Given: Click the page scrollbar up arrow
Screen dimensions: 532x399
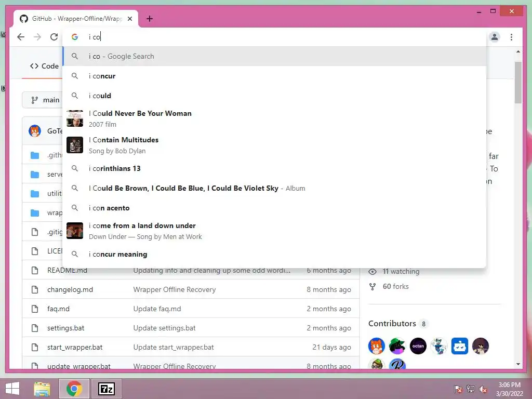Looking at the screenshot, I should click(518, 51).
